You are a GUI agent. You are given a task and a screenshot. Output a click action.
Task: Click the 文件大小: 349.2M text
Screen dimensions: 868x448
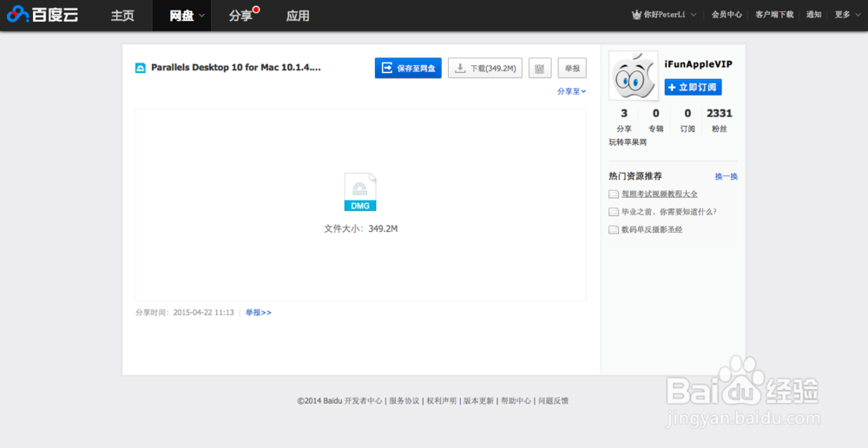click(361, 228)
